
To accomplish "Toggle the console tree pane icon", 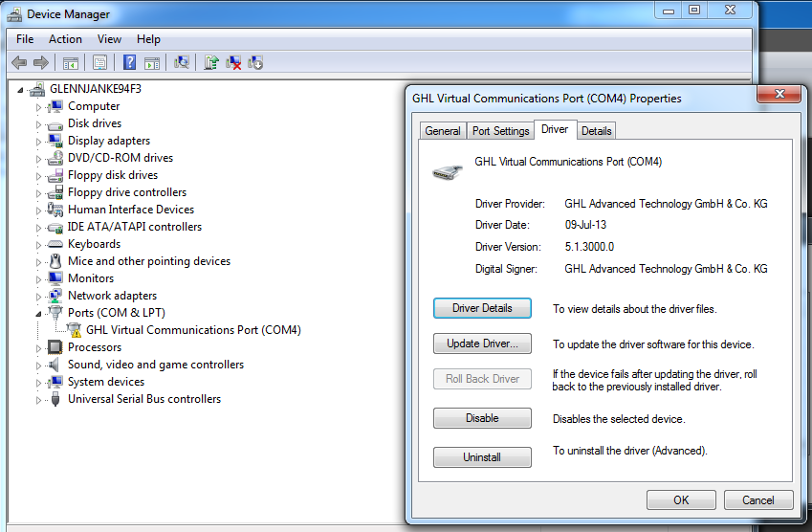I will 71,63.
